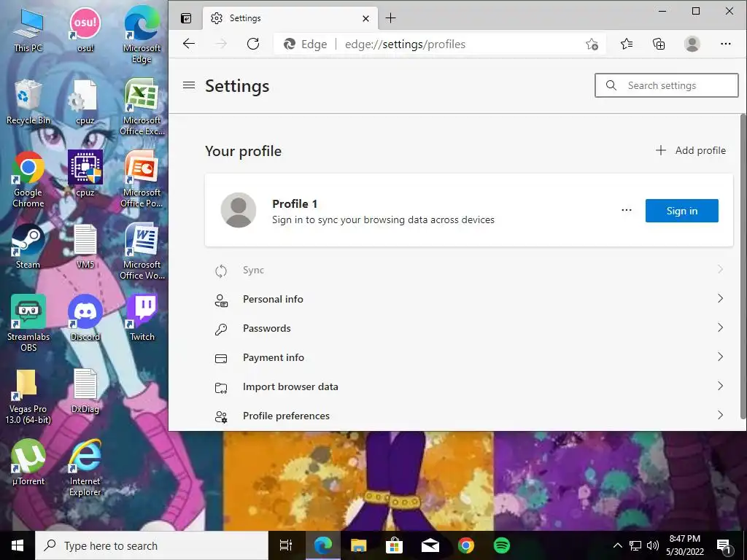The image size is (747, 560).
Task: Close the Settings tab
Action: (x=365, y=18)
